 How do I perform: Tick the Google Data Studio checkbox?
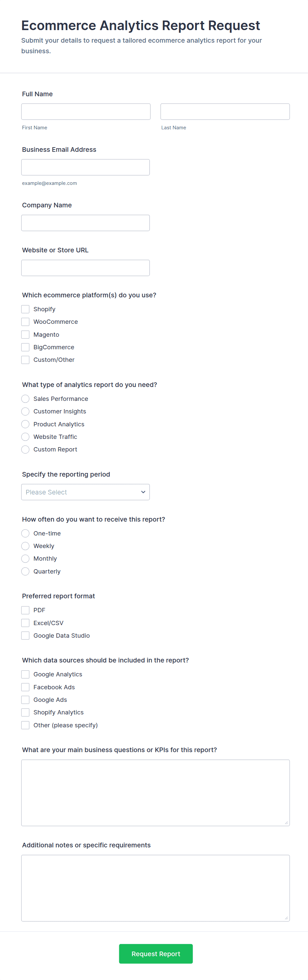[x=26, y=635]
